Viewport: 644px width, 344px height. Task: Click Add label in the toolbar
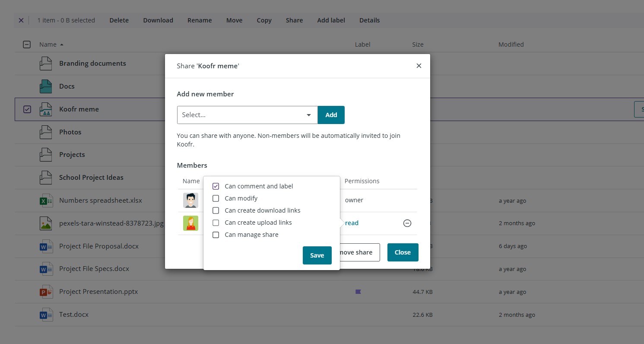[x=331, y=20]
